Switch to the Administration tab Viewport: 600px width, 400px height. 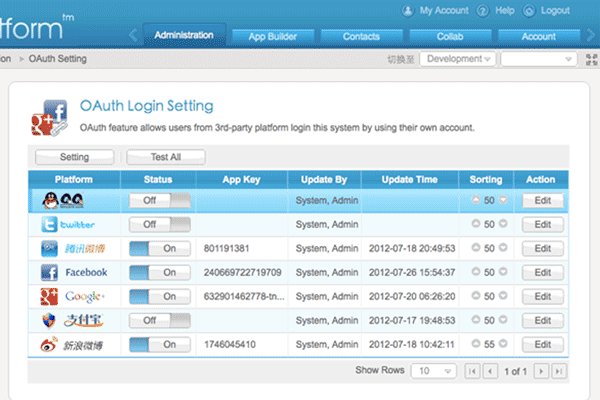(x=184, y=35)
